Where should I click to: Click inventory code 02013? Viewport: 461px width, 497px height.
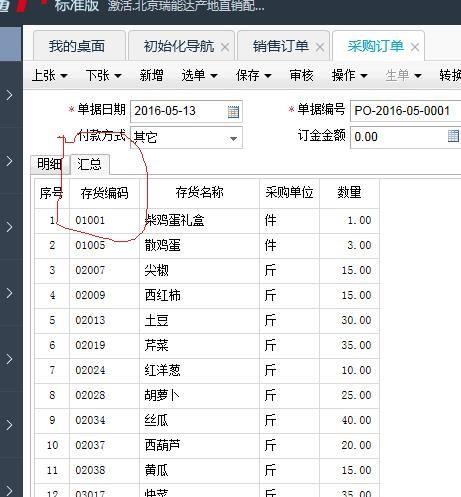(x=90, y=320)
